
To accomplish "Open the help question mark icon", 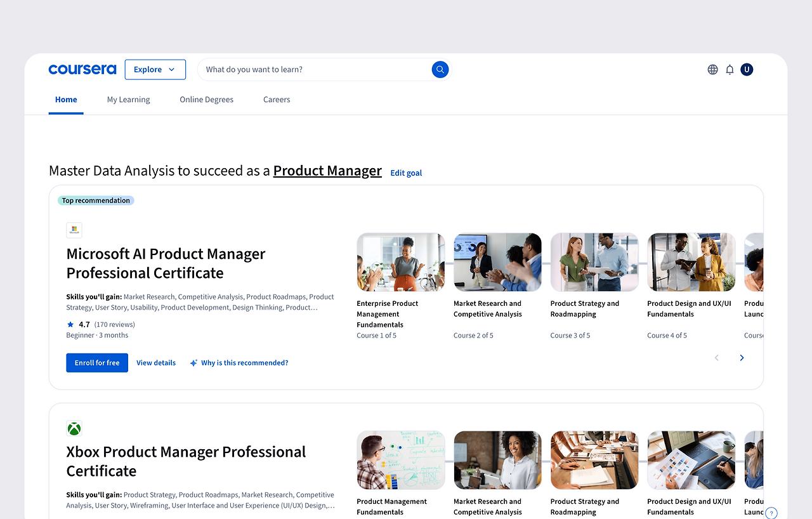I will [x=771, y=513].
